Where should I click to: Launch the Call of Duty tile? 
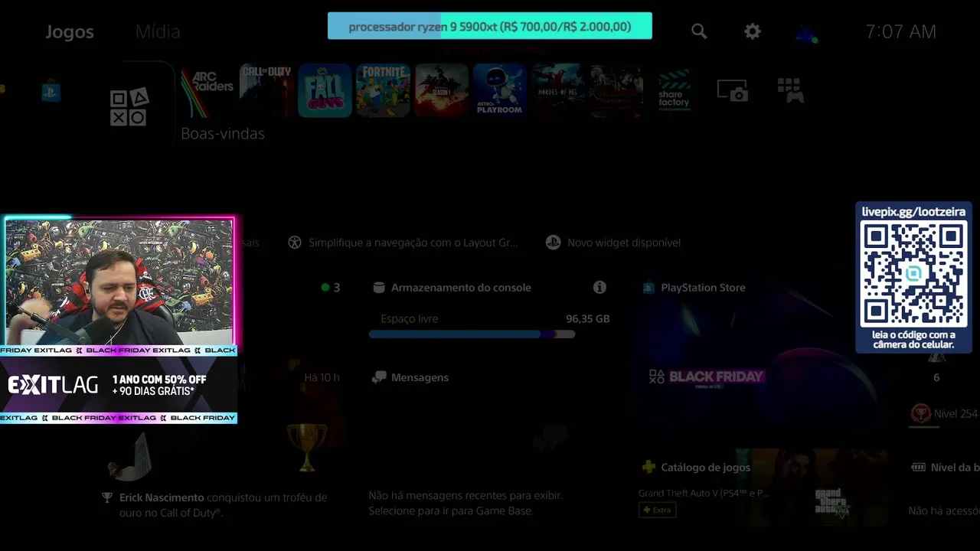(266, 90)
